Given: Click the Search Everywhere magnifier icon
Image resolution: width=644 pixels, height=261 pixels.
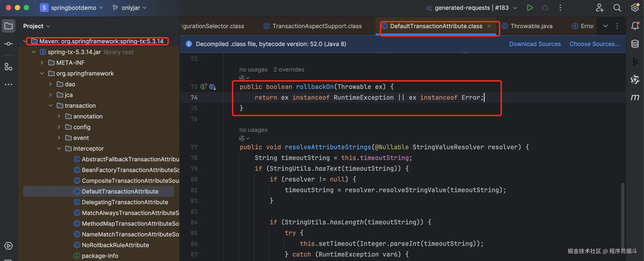Looking at the screenshot, I should coord(617,8).
